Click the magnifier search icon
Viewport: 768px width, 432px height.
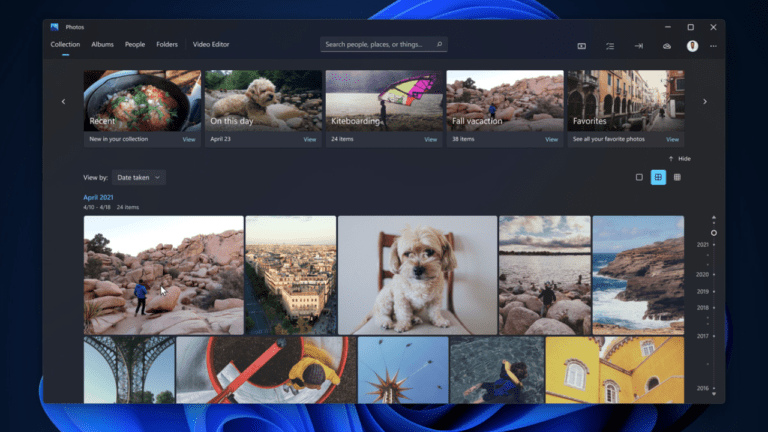[x=440, y=45]
